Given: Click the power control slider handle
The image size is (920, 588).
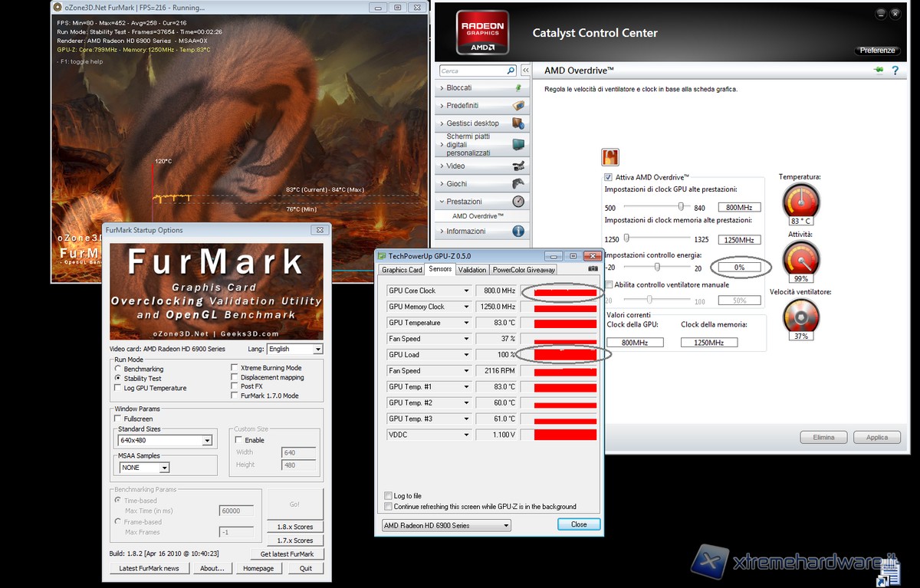Looking at the screenshot, I should pos(657,267).
